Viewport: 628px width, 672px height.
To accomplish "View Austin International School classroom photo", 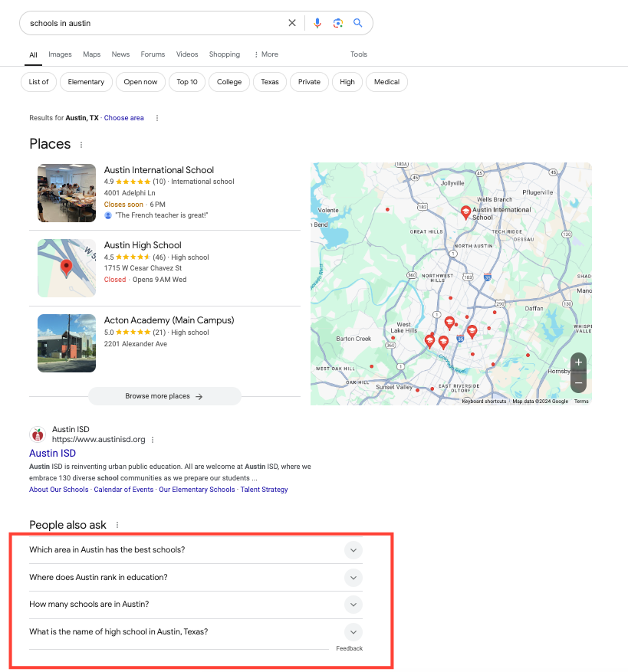I will tap(67, 193).
